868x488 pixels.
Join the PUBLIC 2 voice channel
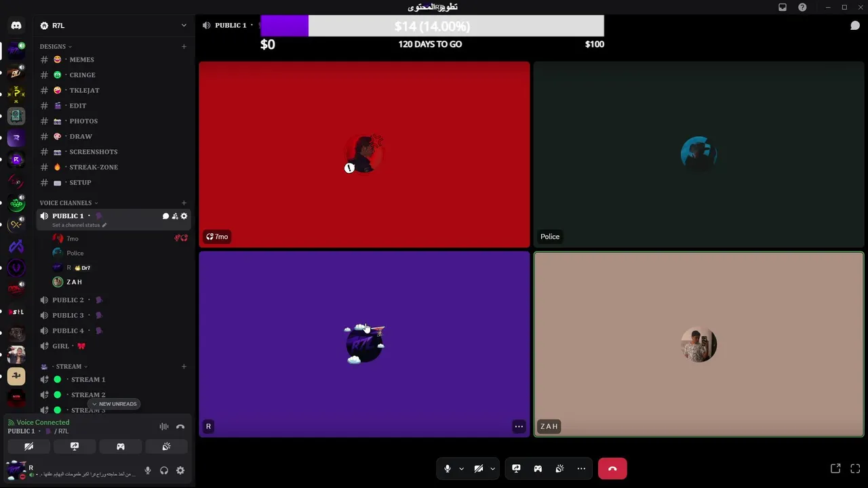[x=114, y=300]
